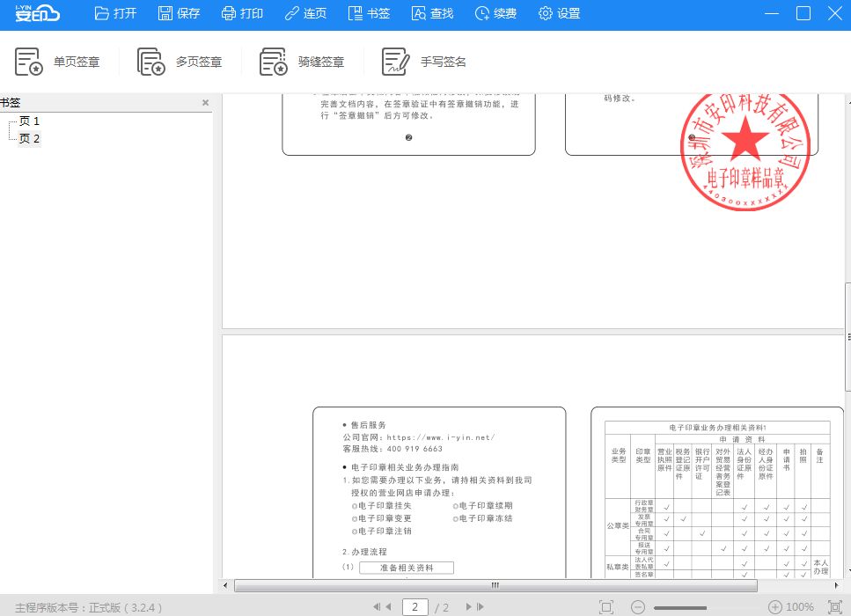This screenshot has width=851, height=616.
Task: Go to the previous page with the arrow
Action: [389, 607]
